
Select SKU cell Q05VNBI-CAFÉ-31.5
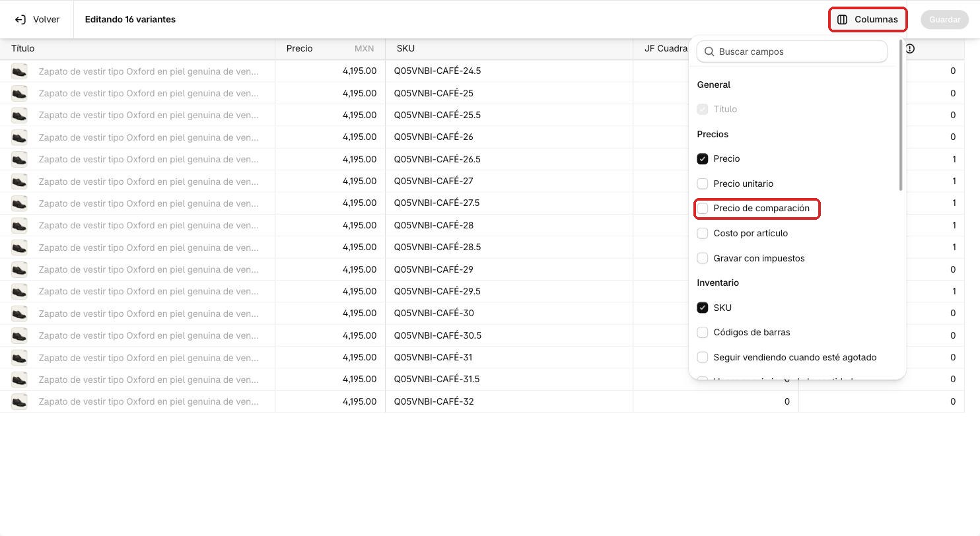coord(509,380)
